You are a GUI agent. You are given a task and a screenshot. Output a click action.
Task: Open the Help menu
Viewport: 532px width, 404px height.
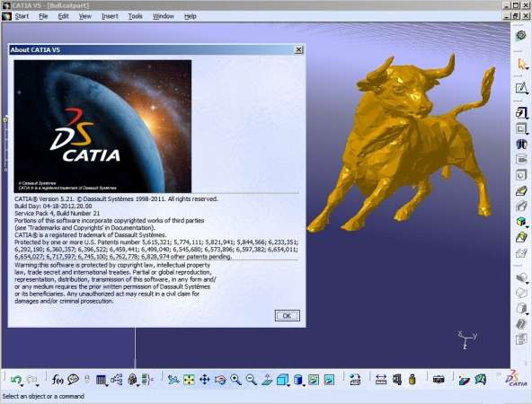pyautogui.click(x=191, y=16)
